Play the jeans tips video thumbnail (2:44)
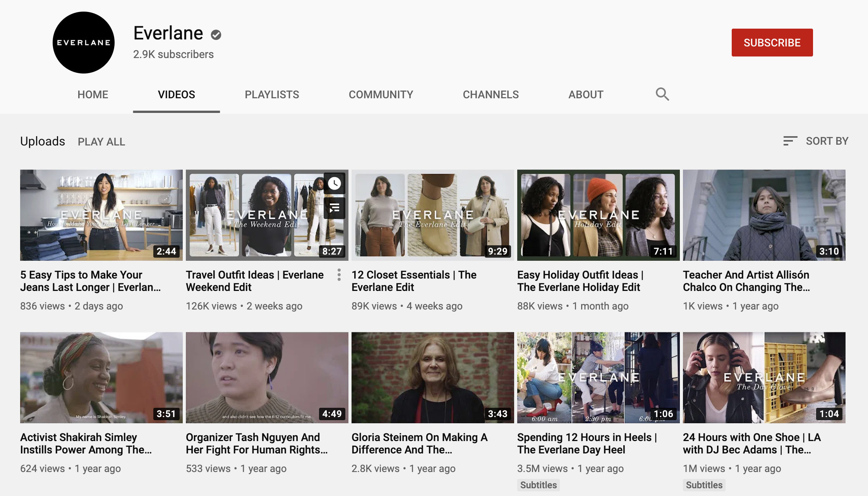Screen dimensions: 868x496 point(101,215)
